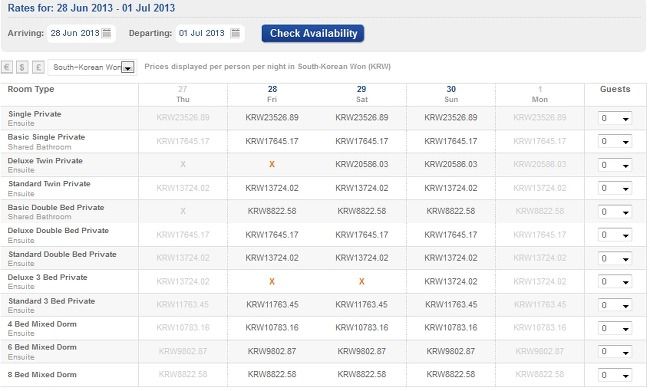Click Deluxe Twin Private price for Saturday 29
The height and width of the screenshot is (391, 650).
click(x=361, y=164)
